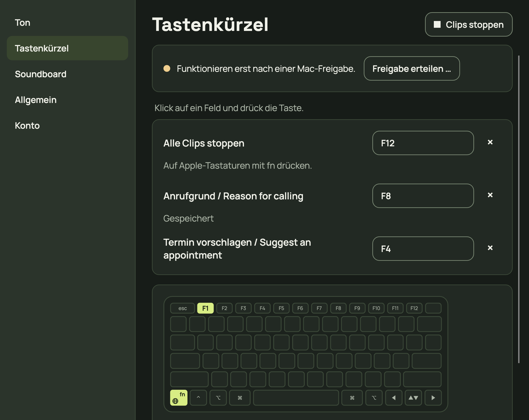
Task: Click the control caret key
Action: click(x=198, y=398)
